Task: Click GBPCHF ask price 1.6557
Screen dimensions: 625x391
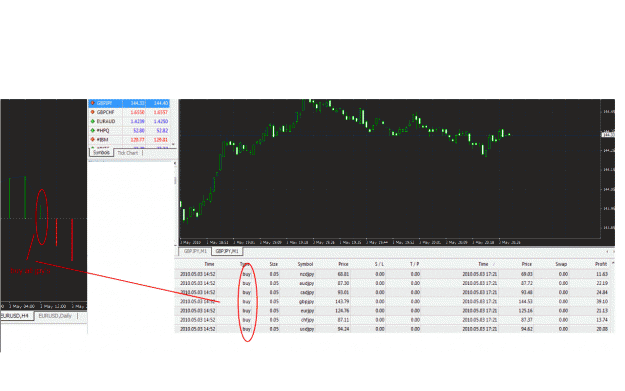Action: click(161, 112)
